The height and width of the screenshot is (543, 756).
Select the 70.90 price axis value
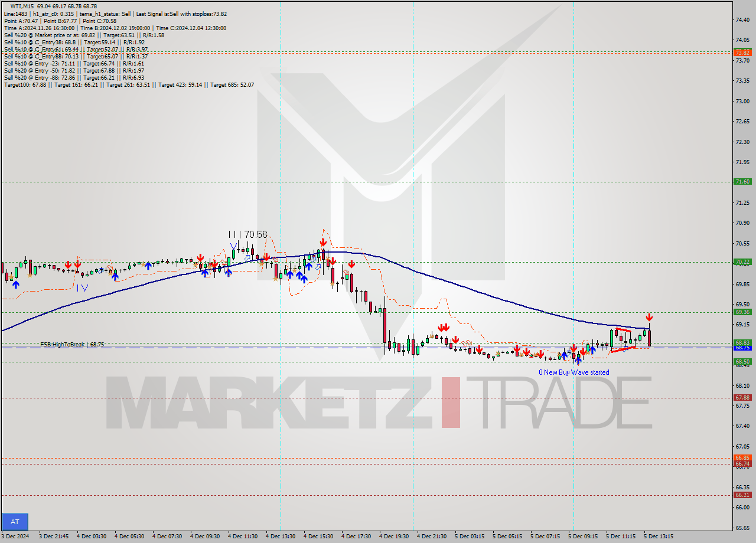point(743,223)
